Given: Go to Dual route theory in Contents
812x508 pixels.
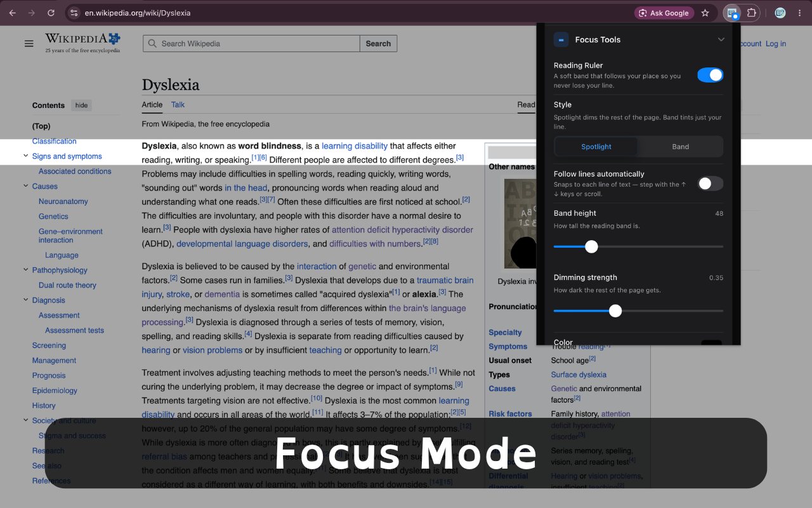Looking at the screenshot, I should click(x=67, y=285).
